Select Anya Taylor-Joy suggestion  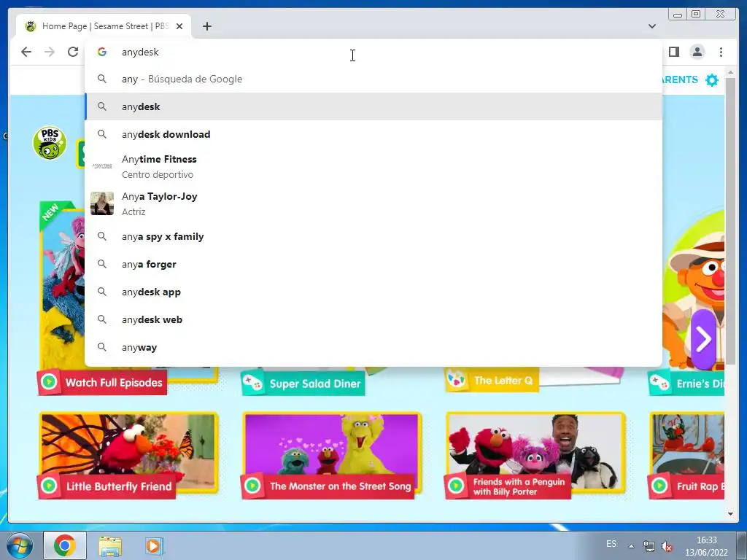tap(373, 204)
